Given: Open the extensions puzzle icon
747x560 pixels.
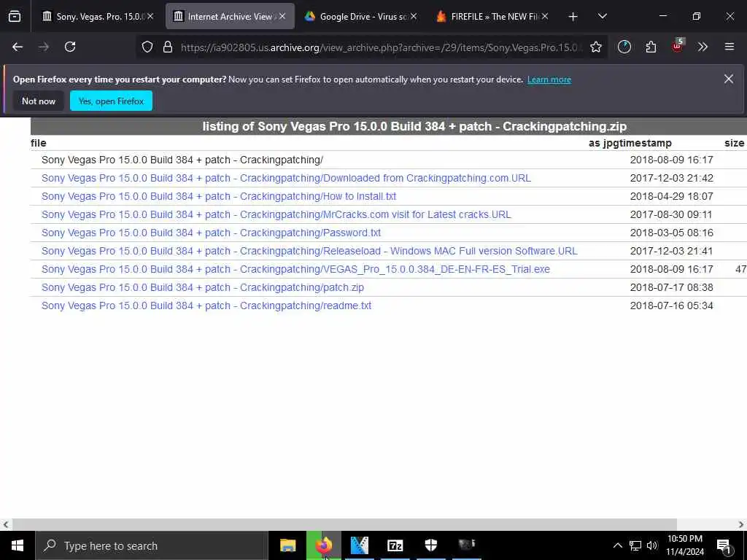Looking at the screenshot, I should coord(651,47).
